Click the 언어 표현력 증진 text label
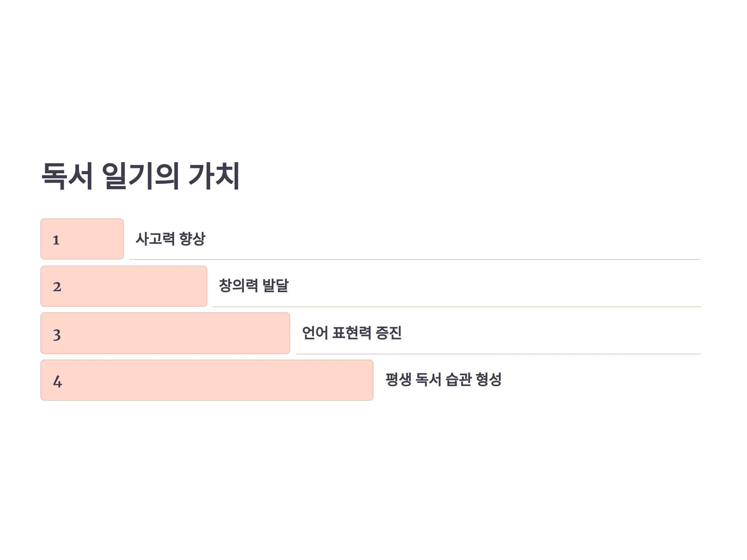Screen dimensions: 747x560 coord(351,333)
